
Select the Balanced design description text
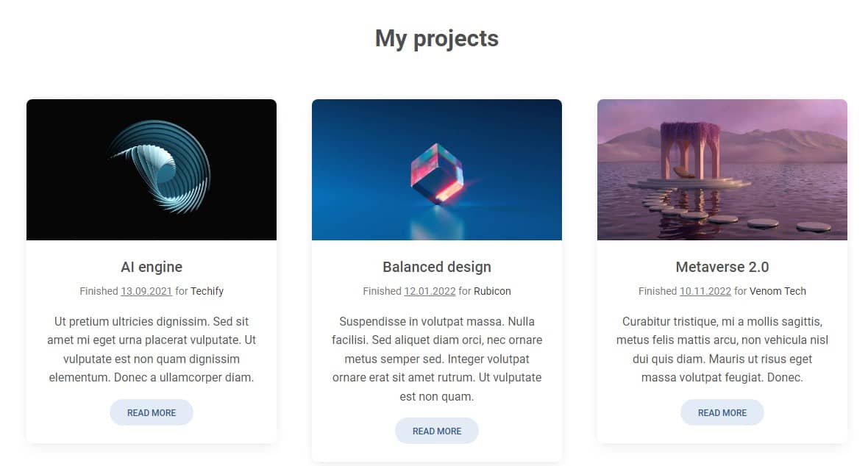coord(437,359)
